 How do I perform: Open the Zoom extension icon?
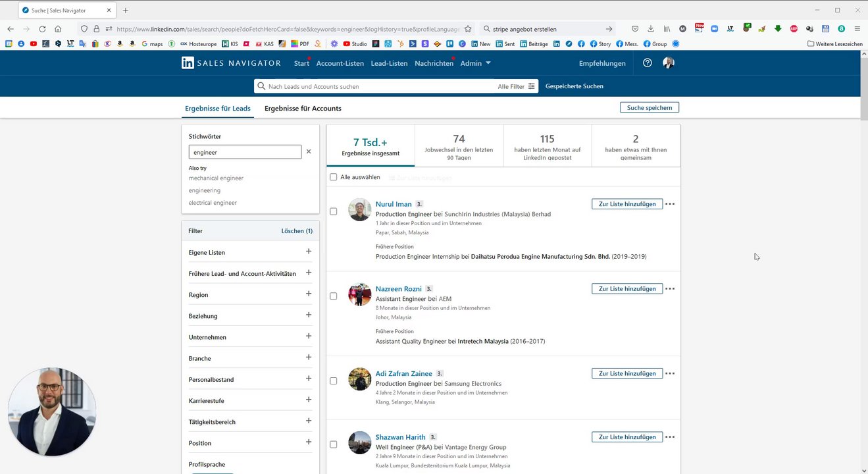point(714,29)
